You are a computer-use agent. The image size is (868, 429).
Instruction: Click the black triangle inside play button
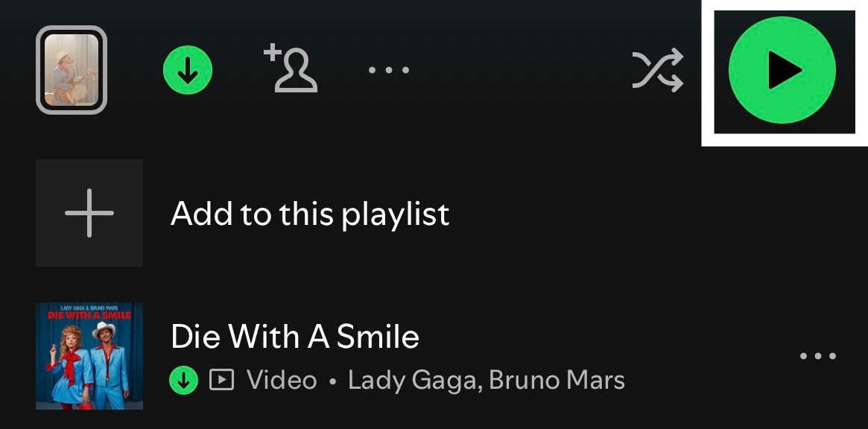[x=785, y=70]
